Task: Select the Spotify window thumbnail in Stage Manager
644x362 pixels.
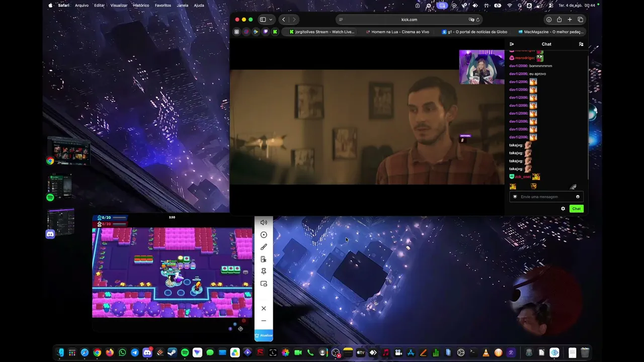Action: point(60,187)
